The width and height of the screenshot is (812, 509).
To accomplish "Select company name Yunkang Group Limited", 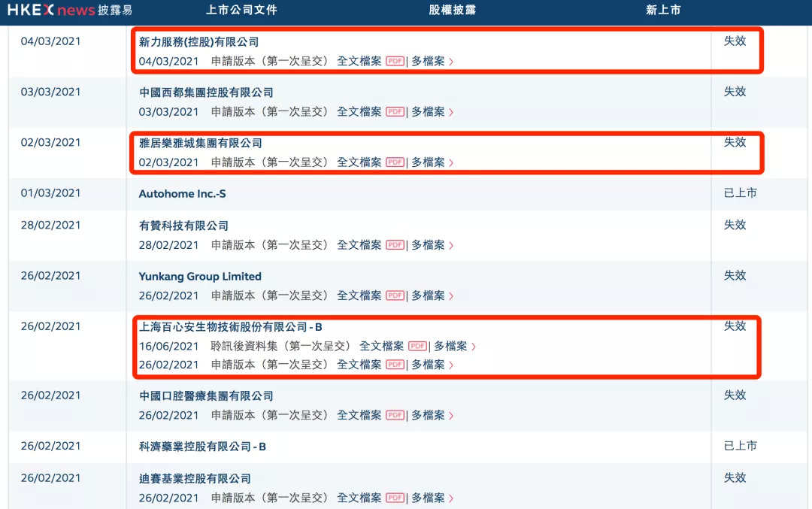I will coord(200,277).
